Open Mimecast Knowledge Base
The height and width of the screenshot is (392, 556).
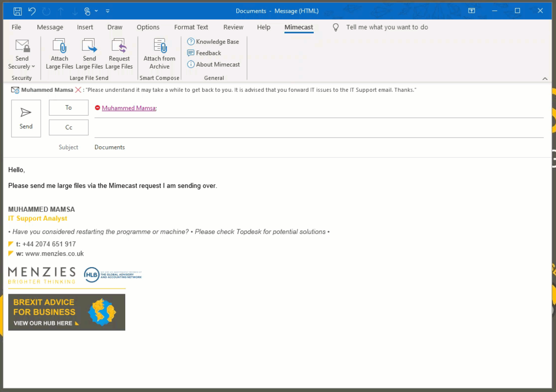(213, 42)
